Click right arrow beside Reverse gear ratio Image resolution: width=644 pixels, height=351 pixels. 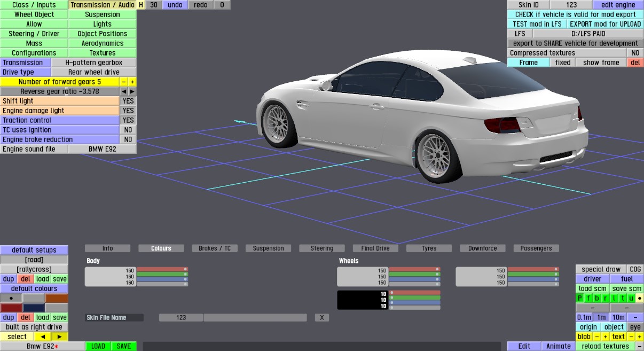132,91
